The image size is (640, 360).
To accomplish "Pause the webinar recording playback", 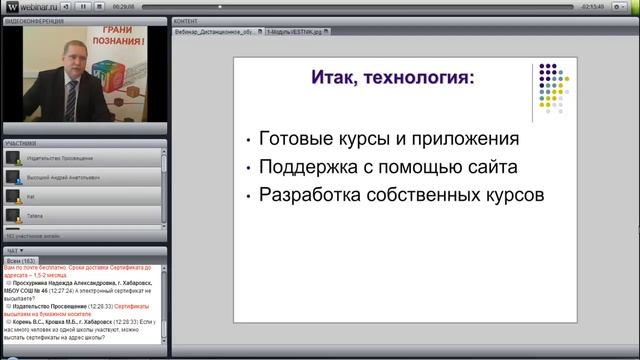I will [83, 7].
